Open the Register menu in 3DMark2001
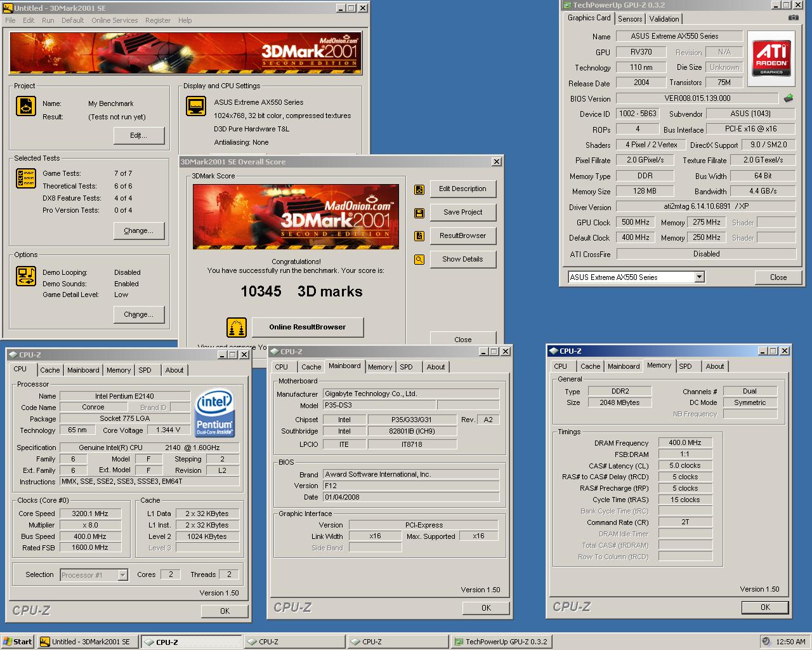Viewport: 812px width, 650px height. pos(157,20)
